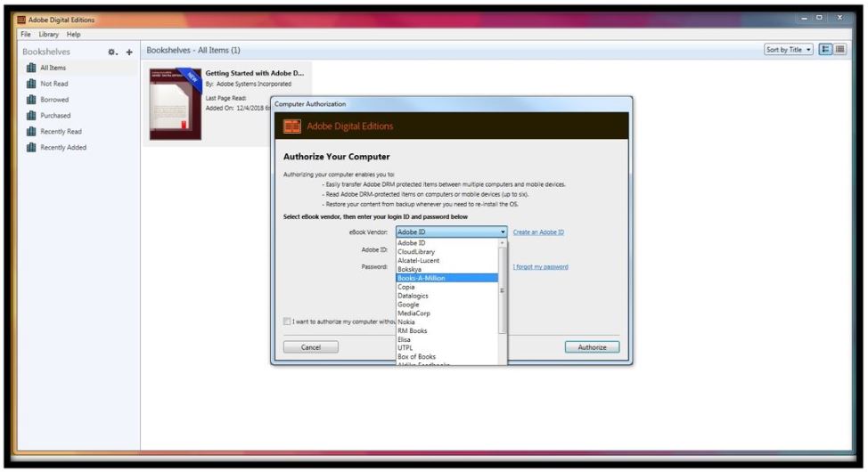Image resolution: width=868 pixels, height=472 pixels.
Task: Choose CloudLibrary in vendor list
Action: [447, 252]
